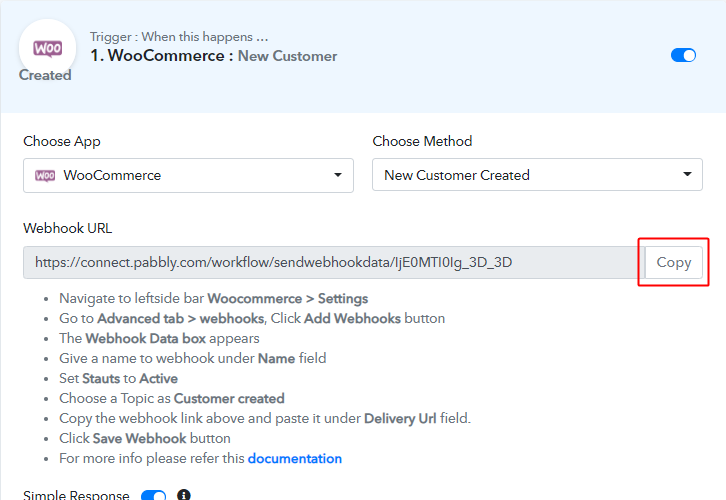Toggle the trigger step enable switch
The width and height of the screenshot is (726, 500).
[683, 55]
